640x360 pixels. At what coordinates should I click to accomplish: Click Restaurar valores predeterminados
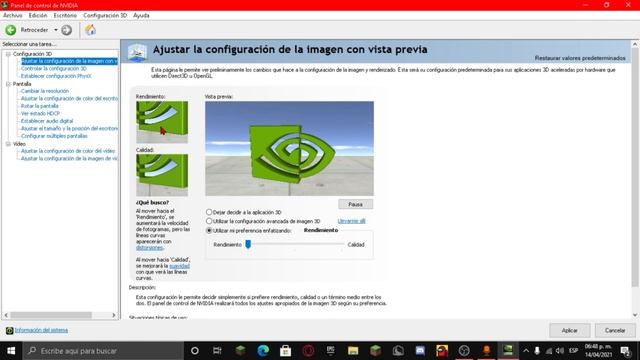[x=580, y=58]
